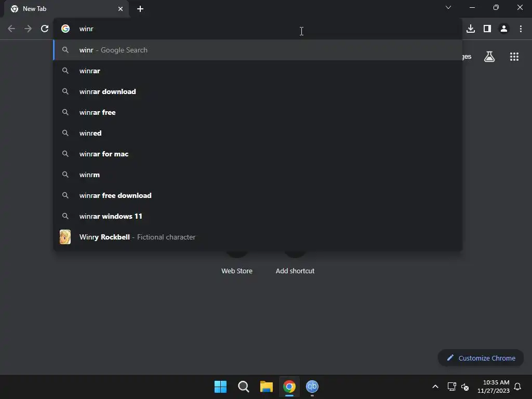Open a new tab with the plus button
This screenshot has height=399, width=532.
coord(140,9)
